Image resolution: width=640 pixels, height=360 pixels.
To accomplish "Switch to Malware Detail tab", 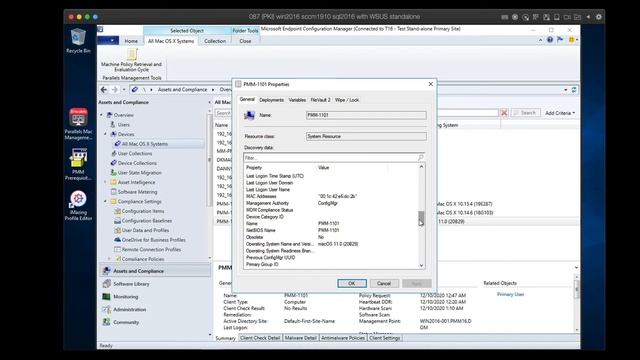I will (300, 338).
